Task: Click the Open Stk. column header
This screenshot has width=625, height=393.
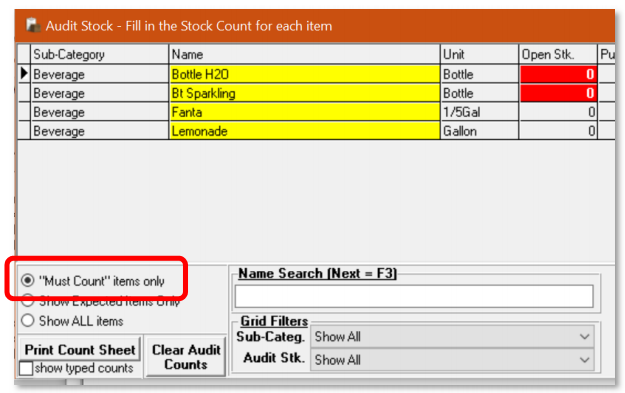Action: tap(558, 54)
